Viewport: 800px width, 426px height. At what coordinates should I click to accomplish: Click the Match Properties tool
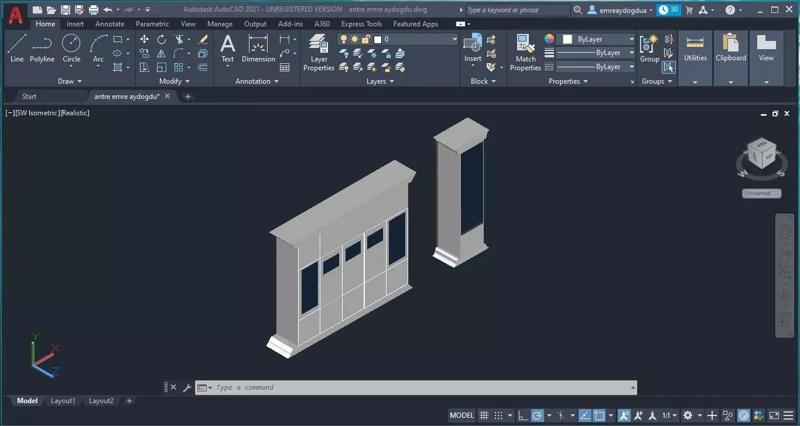pyautogui.click(x=525, y=53)
